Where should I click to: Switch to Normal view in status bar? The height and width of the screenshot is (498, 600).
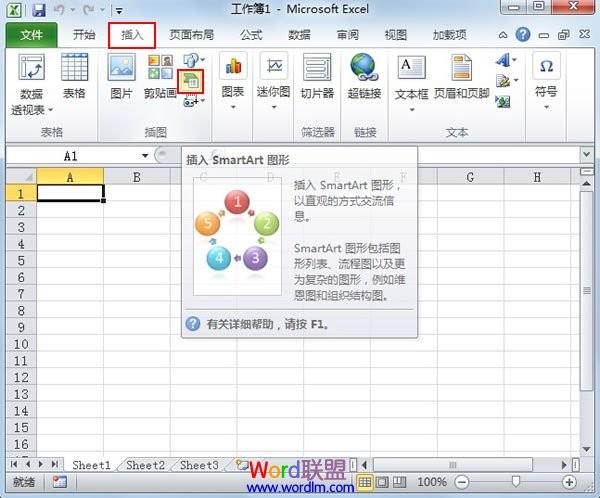(364, 482)
